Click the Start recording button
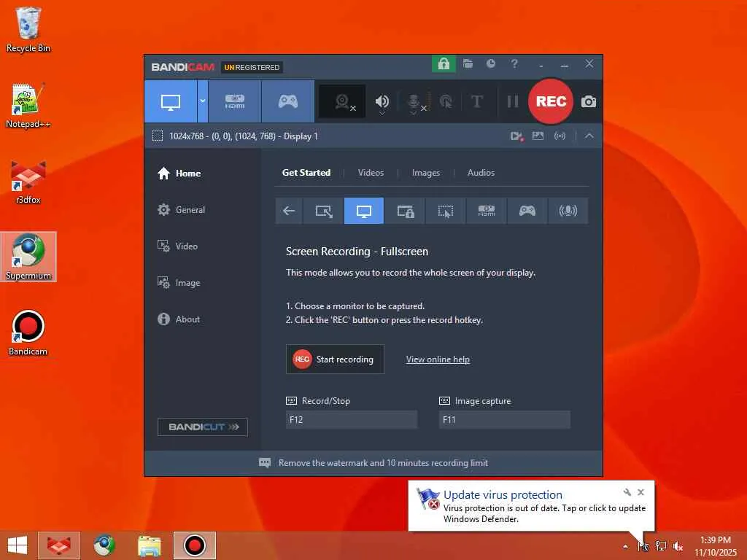 click(335, 359)
